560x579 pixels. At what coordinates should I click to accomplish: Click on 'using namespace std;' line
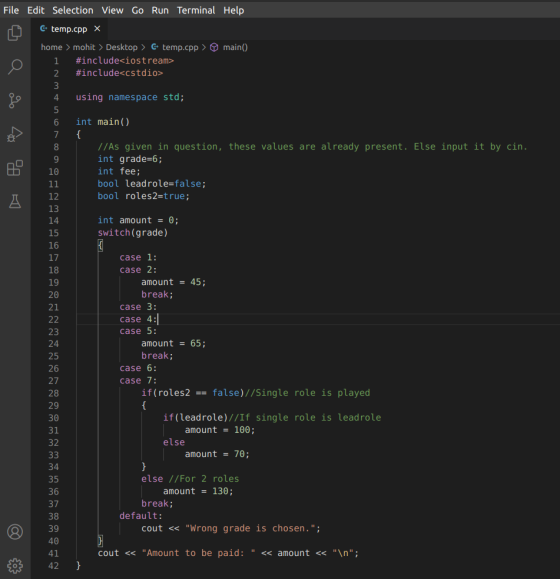[x=130, y=97]
